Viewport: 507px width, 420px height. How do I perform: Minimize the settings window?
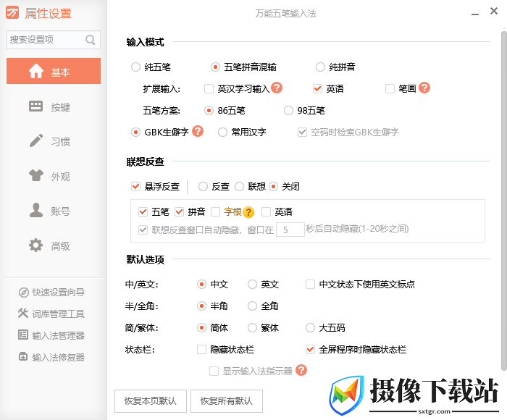coord(475,14)
